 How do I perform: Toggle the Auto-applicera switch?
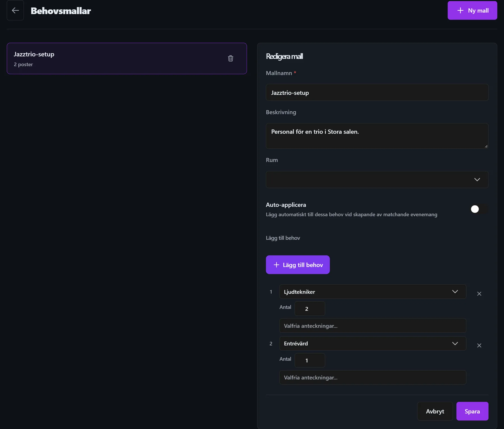[479, 209]
